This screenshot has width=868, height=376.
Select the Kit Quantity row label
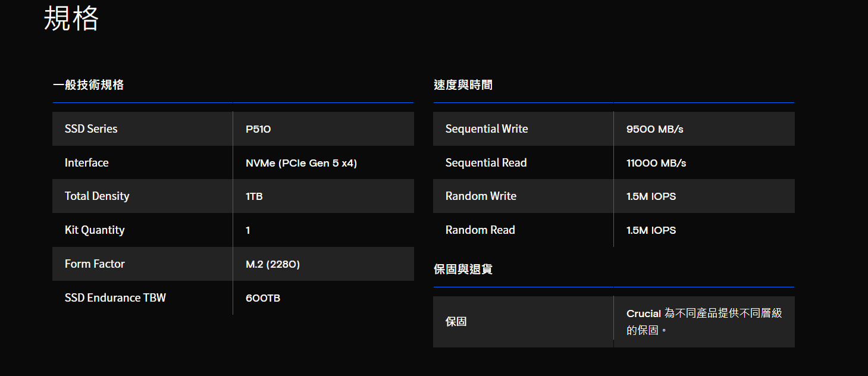[95, 230]
